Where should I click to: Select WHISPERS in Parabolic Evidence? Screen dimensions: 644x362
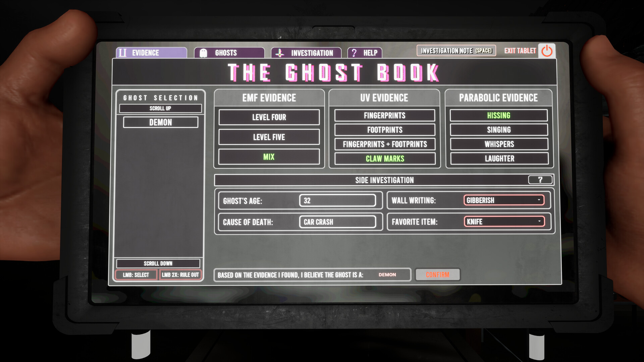[498, 144]
